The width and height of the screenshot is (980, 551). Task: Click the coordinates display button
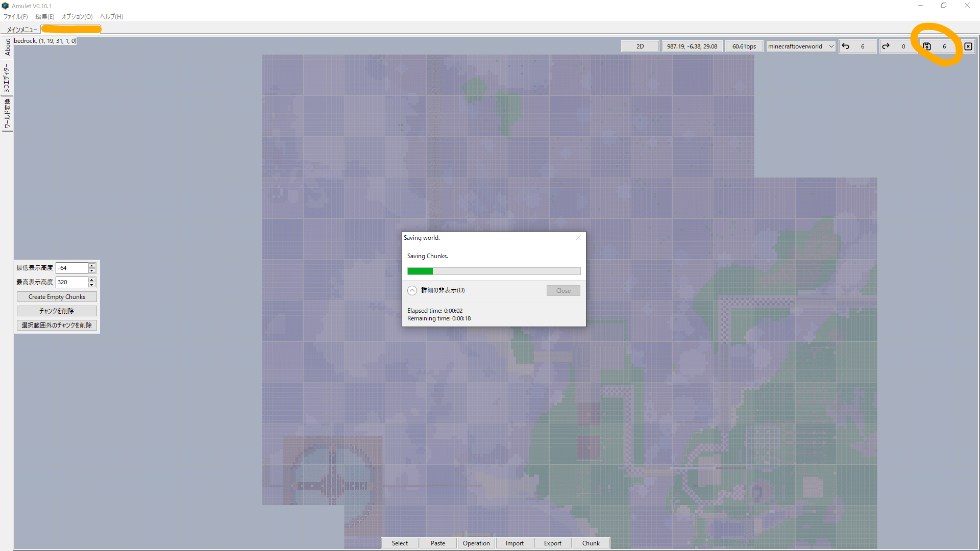pyautogui.click(x=692, y=46)
